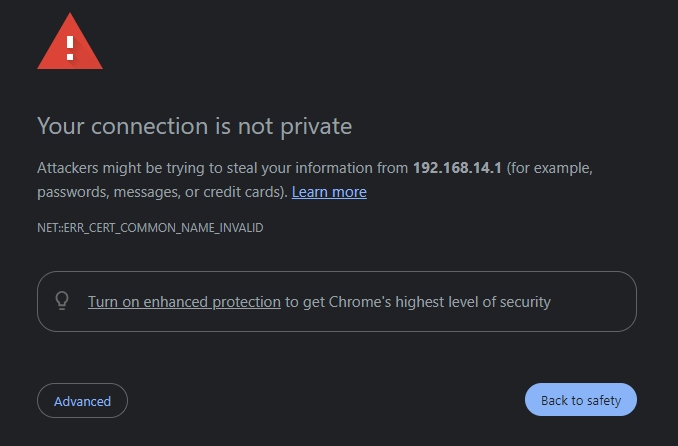
Task: Select the bold 192.168.14.1 address text
Action: (457, 167)
